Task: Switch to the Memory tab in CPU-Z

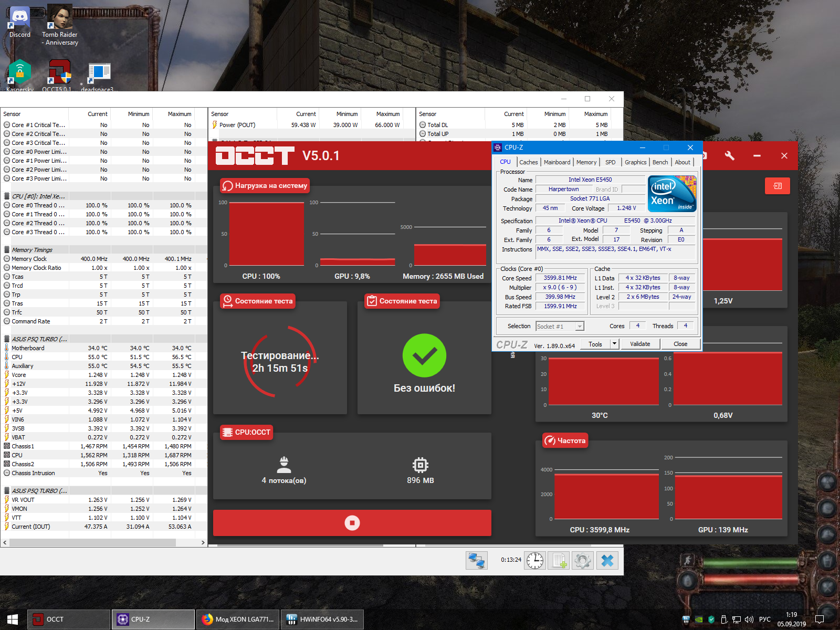Action: tap(586, 162)
